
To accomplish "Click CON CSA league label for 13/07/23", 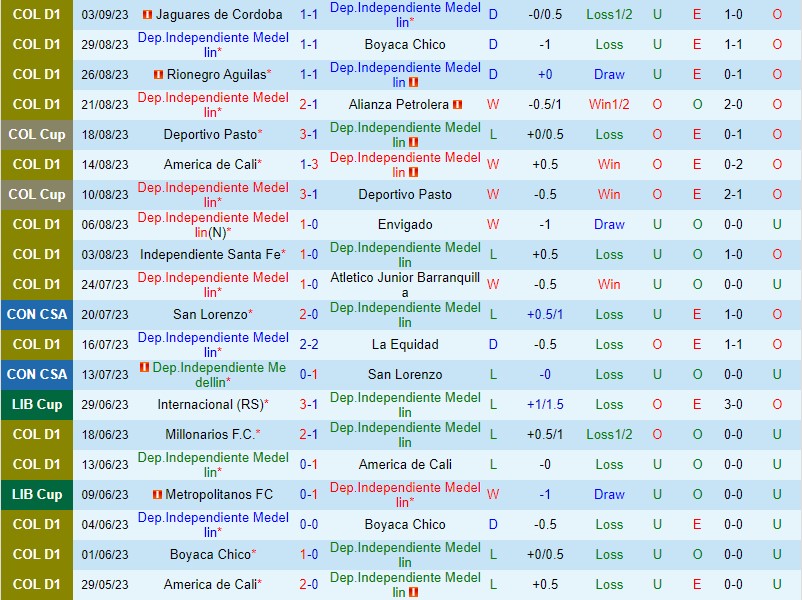I will tap(37, 375).
